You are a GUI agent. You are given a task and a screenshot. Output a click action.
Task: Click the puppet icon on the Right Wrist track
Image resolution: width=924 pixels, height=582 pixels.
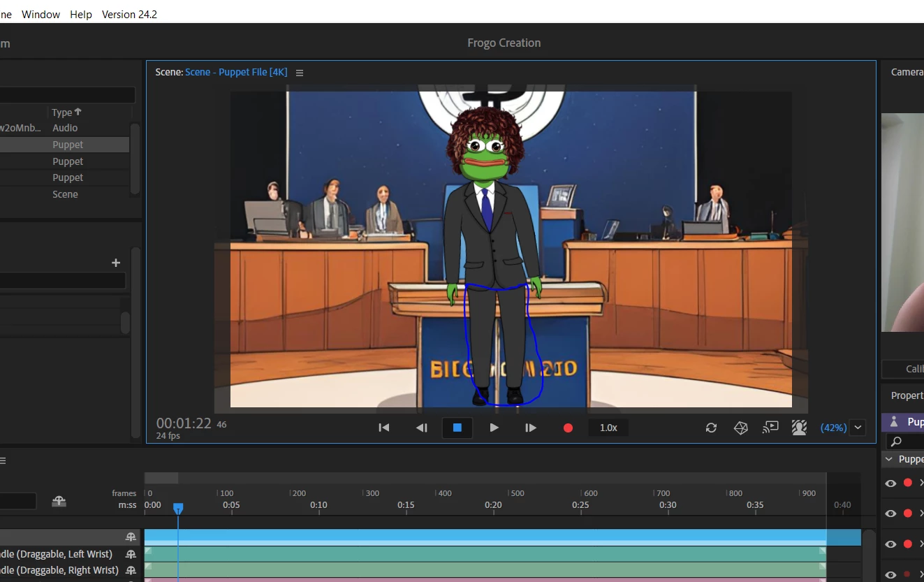[131, 570]
